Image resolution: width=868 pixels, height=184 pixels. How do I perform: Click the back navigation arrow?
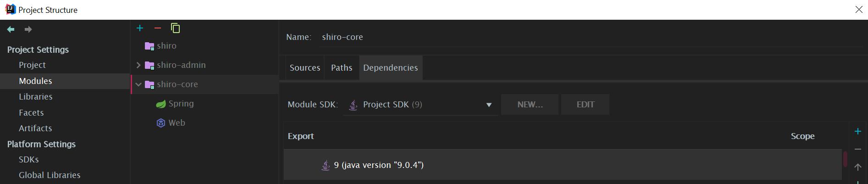point(11,29)
